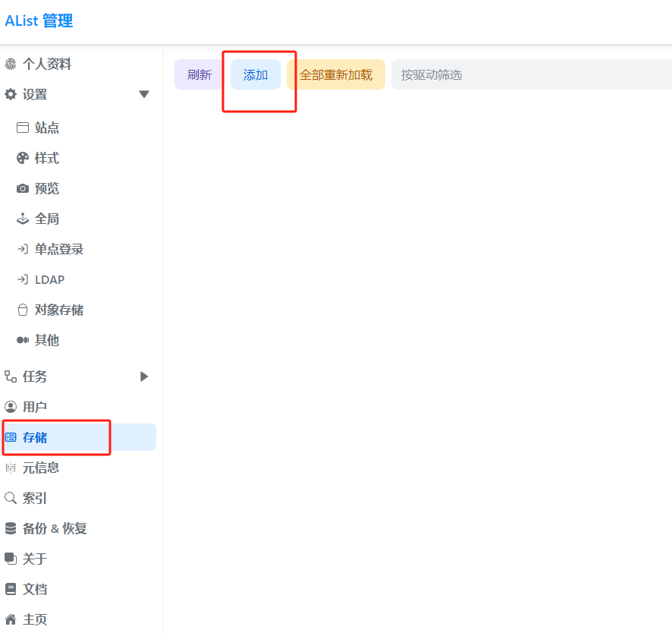Click the 单点登录 single sign-on icon
The width and height of the screenshot is (672, 633).
pos(23,249)
